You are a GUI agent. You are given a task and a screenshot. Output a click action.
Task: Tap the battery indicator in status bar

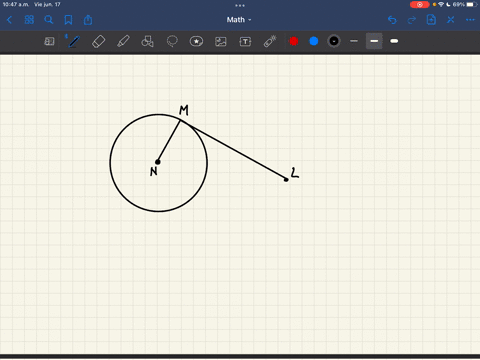472,5
